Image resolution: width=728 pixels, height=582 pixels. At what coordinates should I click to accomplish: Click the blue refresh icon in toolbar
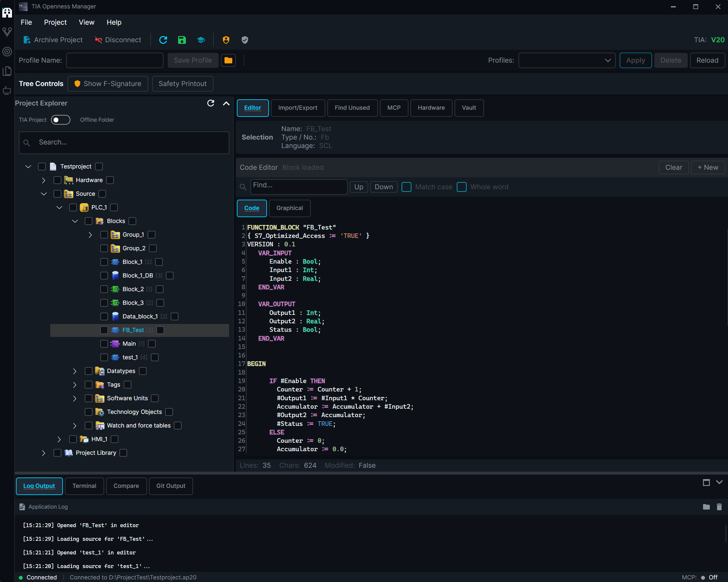[163, 40]
